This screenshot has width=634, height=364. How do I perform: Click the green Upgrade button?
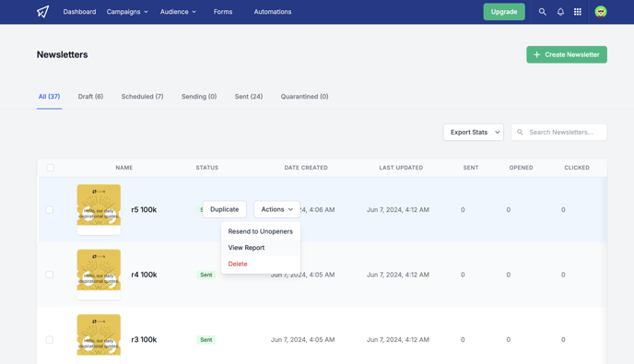504,12
